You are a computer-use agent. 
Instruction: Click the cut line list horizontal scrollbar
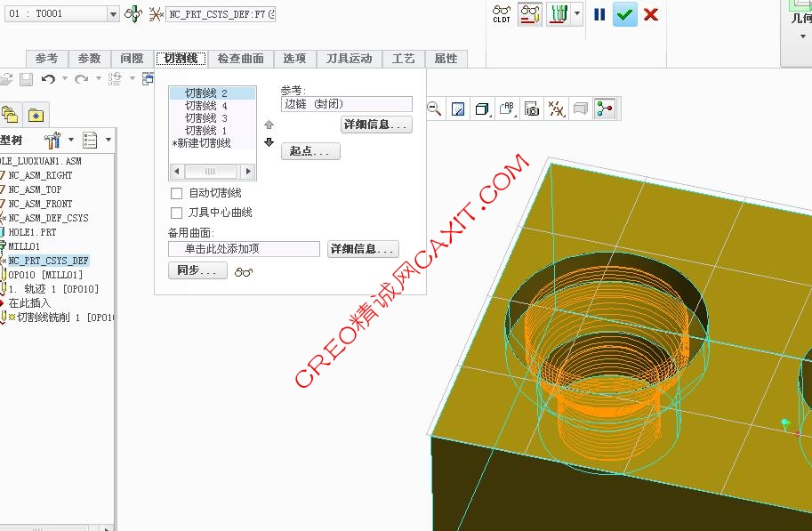click(213, 171)
